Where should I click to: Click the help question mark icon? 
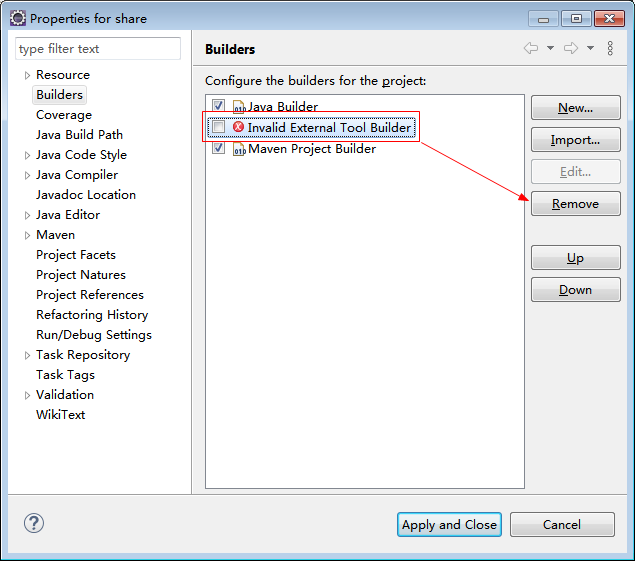coord(34,523)
